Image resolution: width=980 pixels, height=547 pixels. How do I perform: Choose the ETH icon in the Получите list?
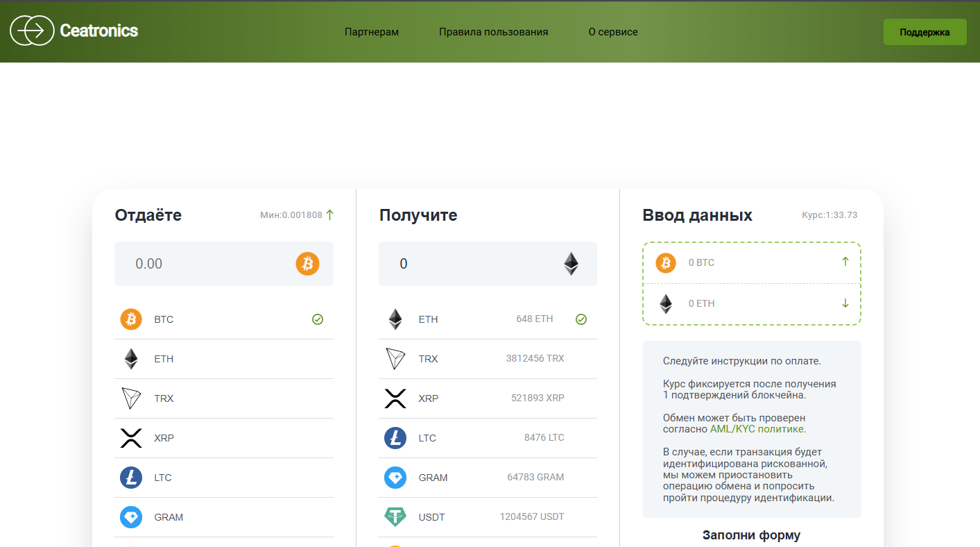pos(395,319)
